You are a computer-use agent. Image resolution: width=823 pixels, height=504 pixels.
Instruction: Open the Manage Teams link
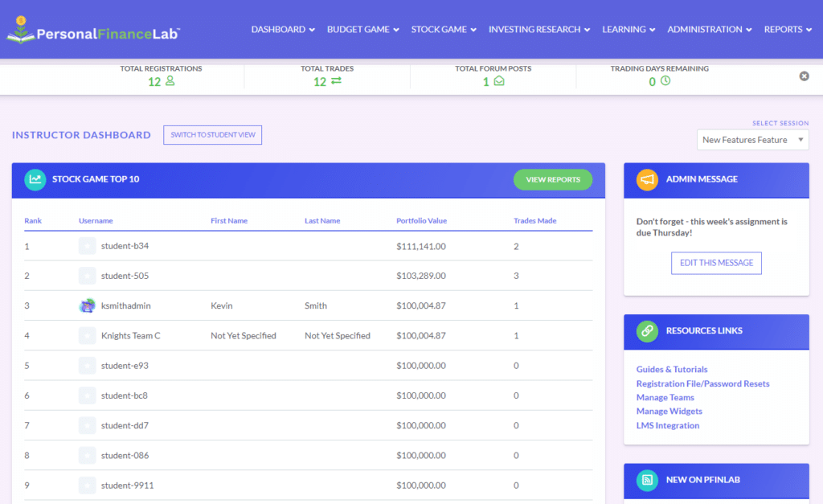(x=665, y=397)
